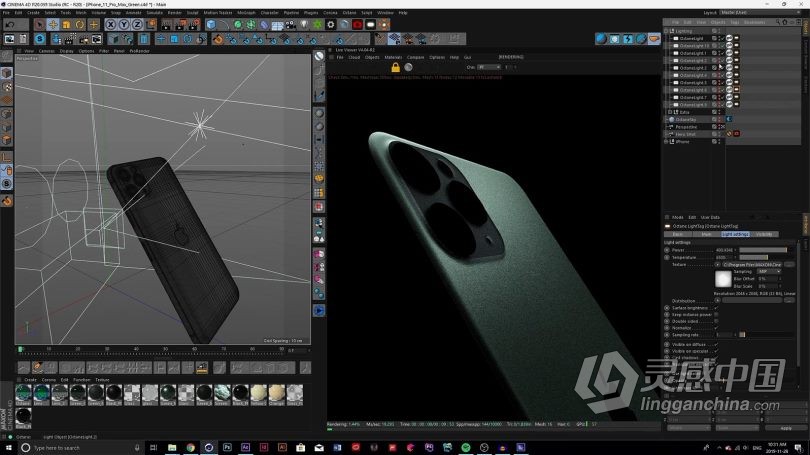
Task: Open the File menu
Action: coord(6,12)
